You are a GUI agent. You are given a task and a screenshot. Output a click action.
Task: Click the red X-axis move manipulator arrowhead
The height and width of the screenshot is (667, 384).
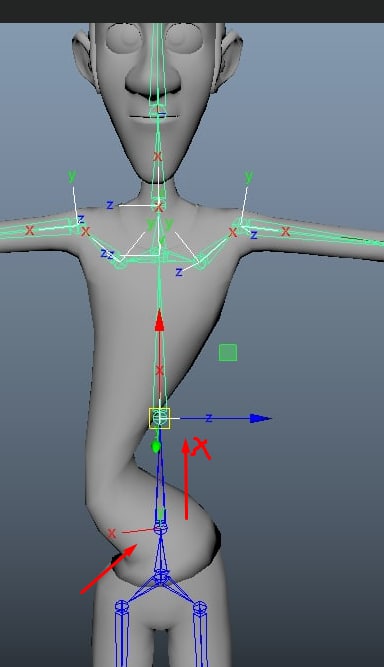pyautogui.click(x=159, y=320)
